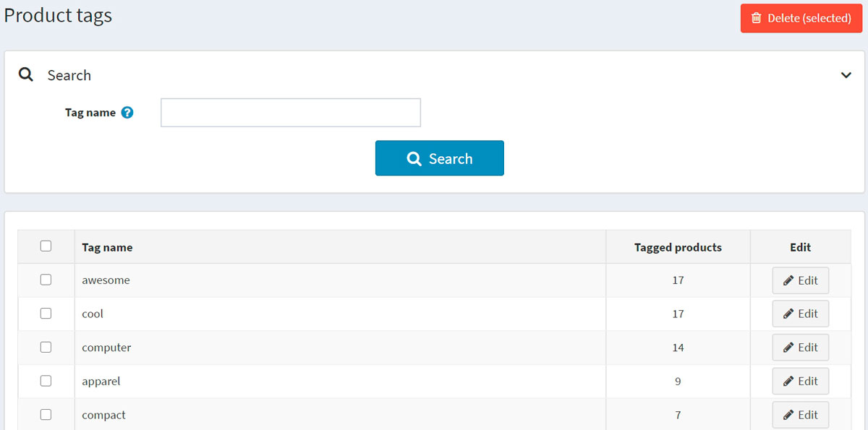Edit the cool tag
The width and height of the screenshot is (868, 430).
[x=800, y=314]
